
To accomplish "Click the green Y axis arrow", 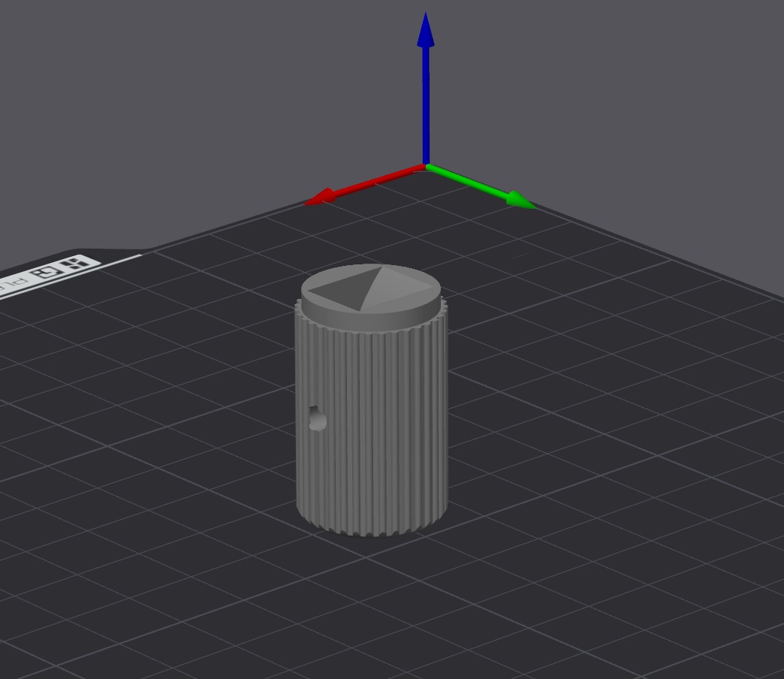I will coord(481,186).
